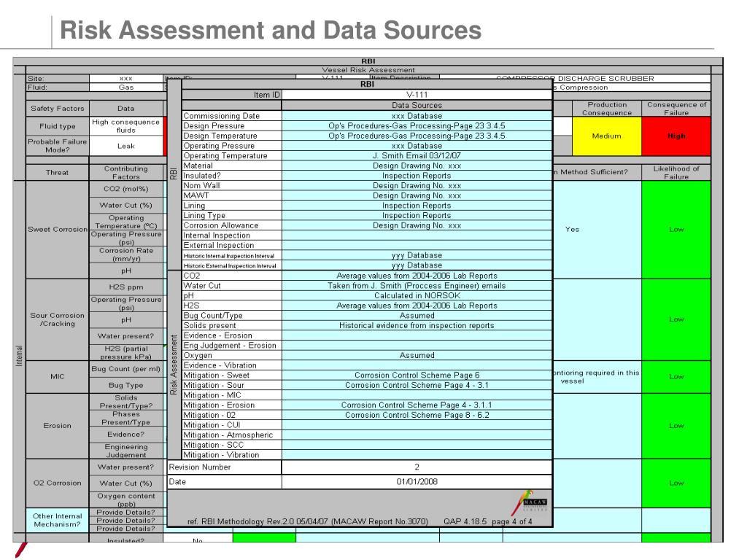
Task: Select the 'Oxygen content (ppb)' factor cell
Action: 125,499
